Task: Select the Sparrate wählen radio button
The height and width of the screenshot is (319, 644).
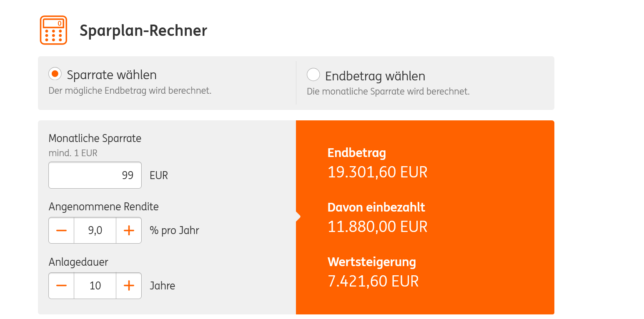Action: (x=55, y=74)
